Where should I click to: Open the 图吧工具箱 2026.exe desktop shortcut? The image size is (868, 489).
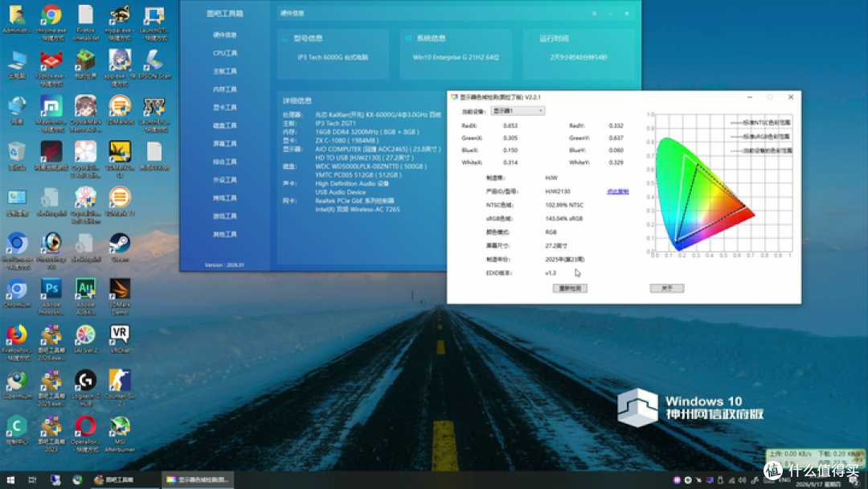click(51, 343)
